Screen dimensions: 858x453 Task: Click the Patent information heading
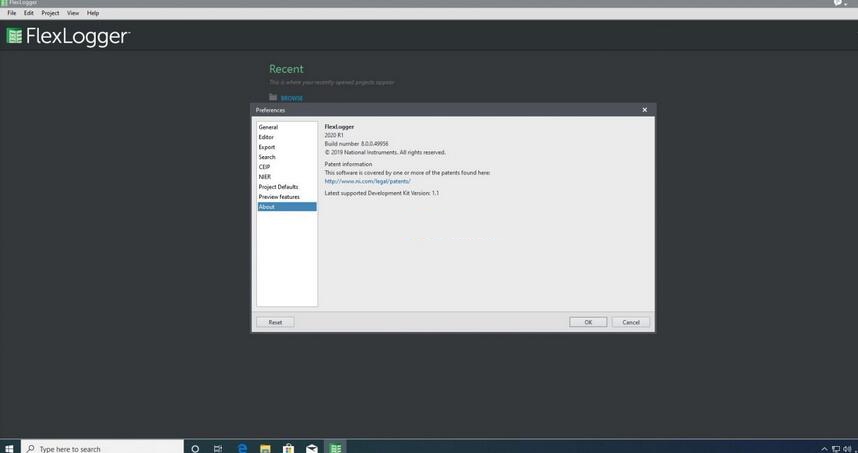[348, 164]
